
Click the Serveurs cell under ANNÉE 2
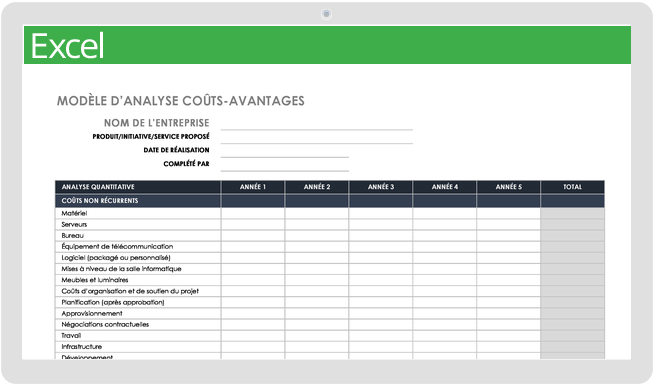(x=317, y=224)
